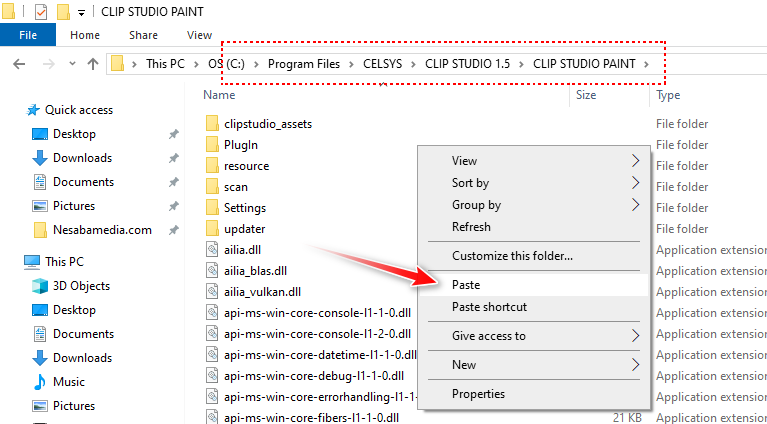Viewport: 767px width, 424px height.
Task: Click the Back navigation arrow
Action: [17, 64]
